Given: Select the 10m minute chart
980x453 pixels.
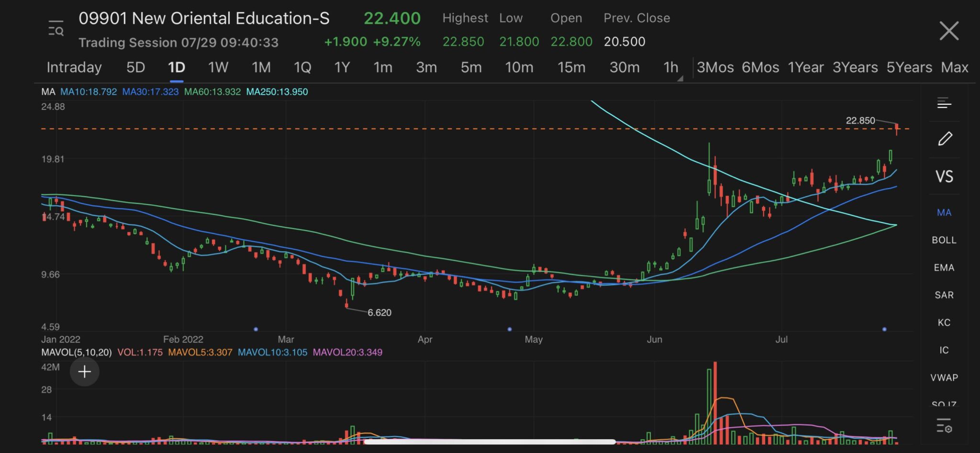Looking at the screenshot, I should (519, 67).
